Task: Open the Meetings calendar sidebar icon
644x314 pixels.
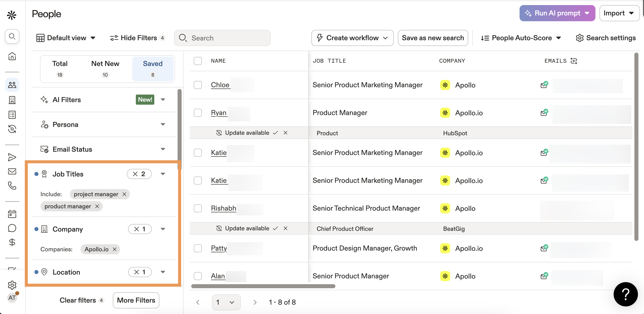Action: click(x=12, y=214)
